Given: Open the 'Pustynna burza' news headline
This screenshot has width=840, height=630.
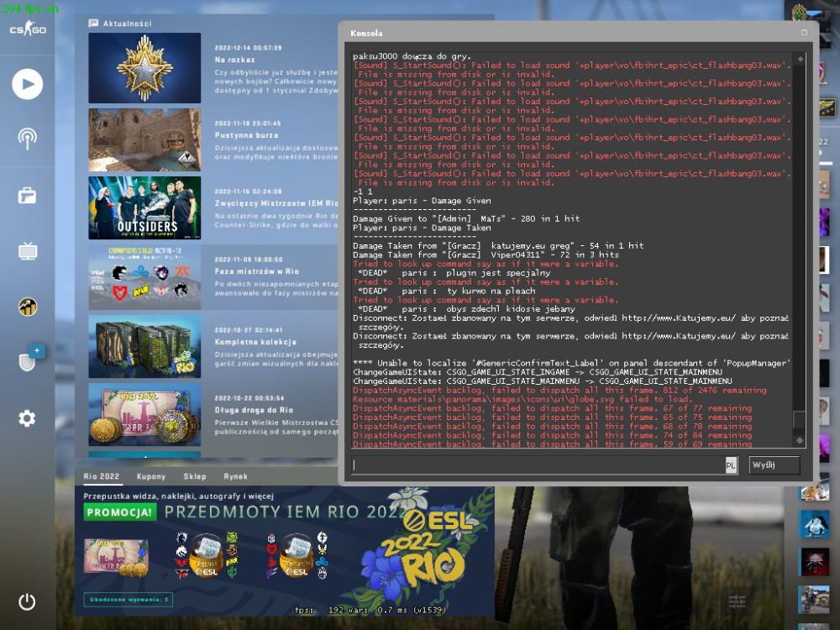Looking at the screenshot, I should 246,135.
